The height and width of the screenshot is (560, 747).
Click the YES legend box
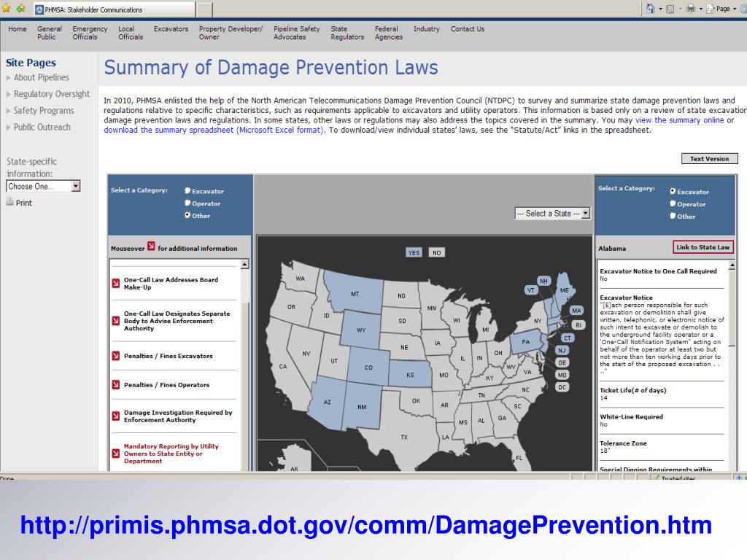pos(414,252)
